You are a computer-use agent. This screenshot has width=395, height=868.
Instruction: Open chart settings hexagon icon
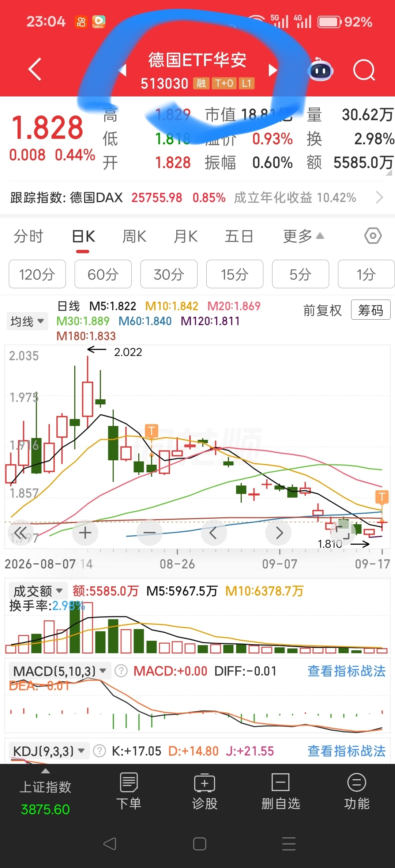pyautogui.click(x=373, y=236)
